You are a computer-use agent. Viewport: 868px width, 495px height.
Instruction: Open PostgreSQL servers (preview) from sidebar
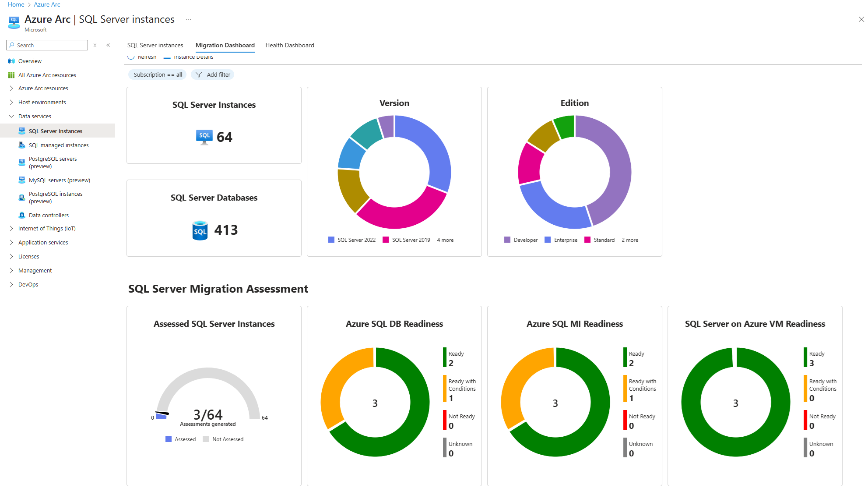click(x=53, y=162)
